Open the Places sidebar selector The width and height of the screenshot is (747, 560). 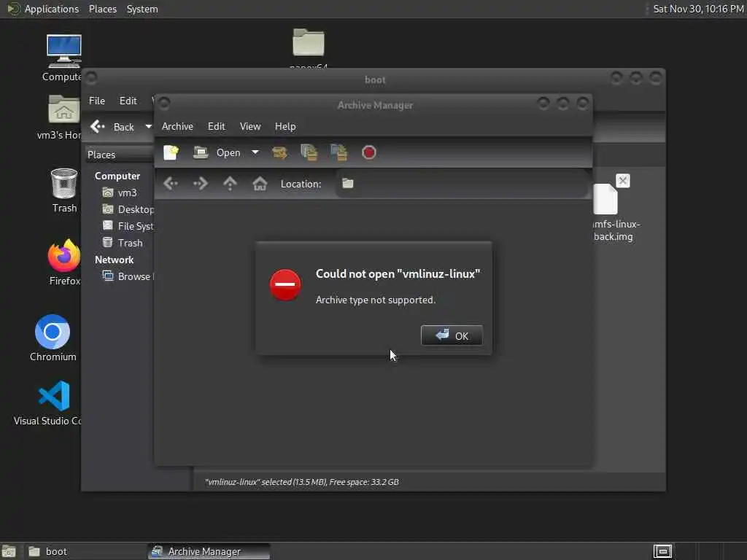[x=119, y=155]
